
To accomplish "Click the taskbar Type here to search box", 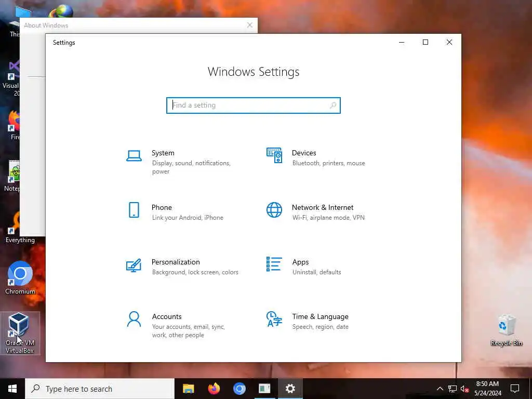I will (x=100, y=389).
